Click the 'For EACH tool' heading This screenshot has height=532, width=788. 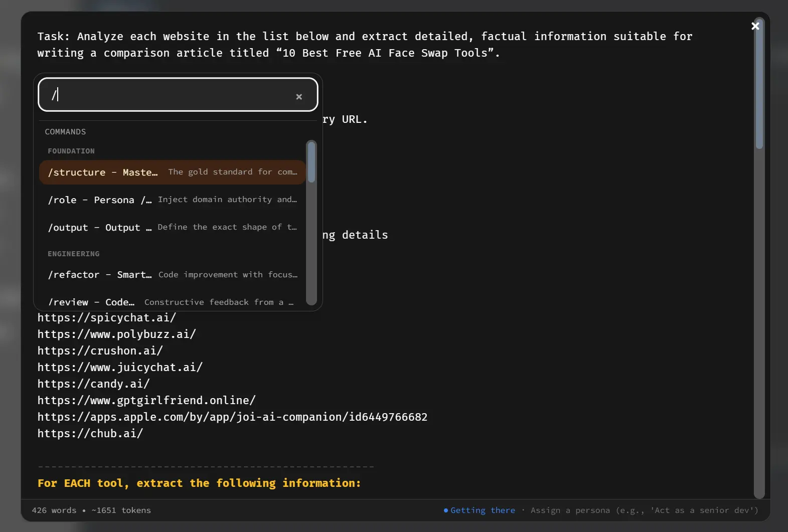coord(199,483)
